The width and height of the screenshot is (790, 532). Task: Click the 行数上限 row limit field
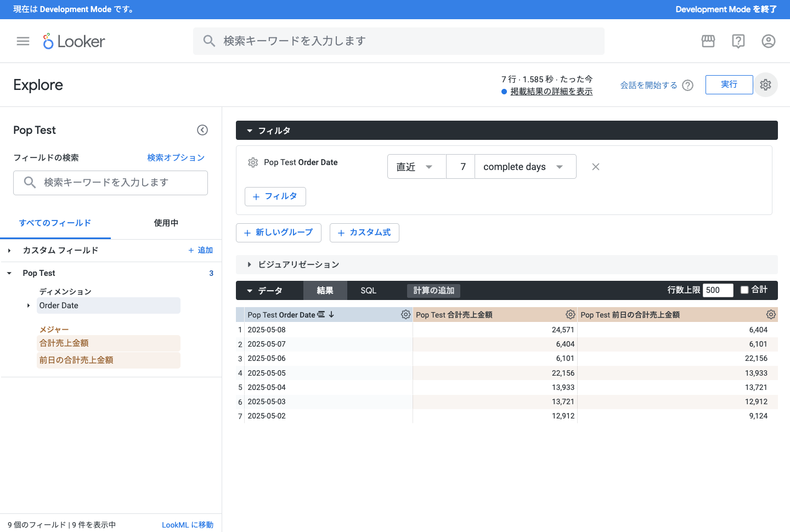point(718,290)
